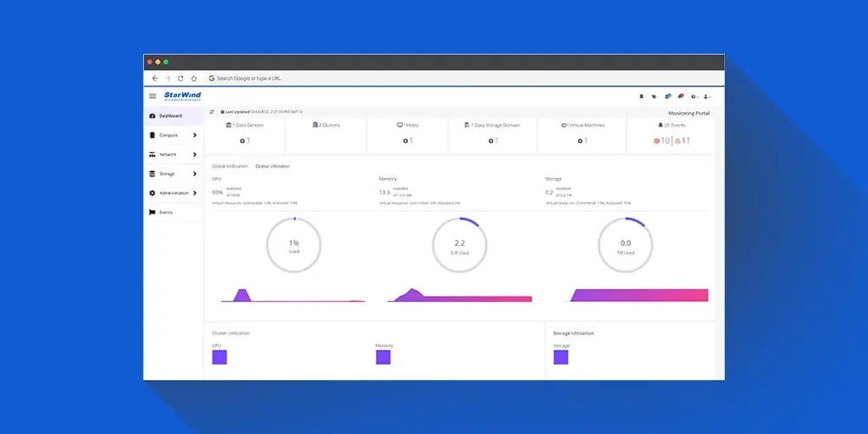Expand the Storage chevron
This screenshot has height=434, width=868.
tap(194, 174)
